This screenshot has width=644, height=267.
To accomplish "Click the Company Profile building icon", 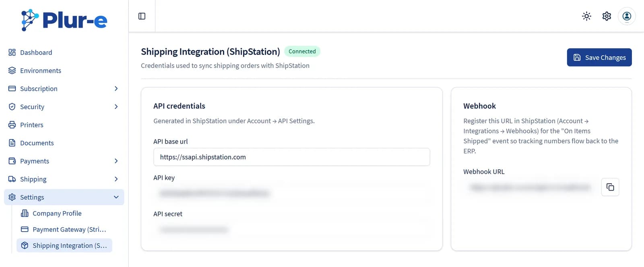I will click(x=25, y=213).
